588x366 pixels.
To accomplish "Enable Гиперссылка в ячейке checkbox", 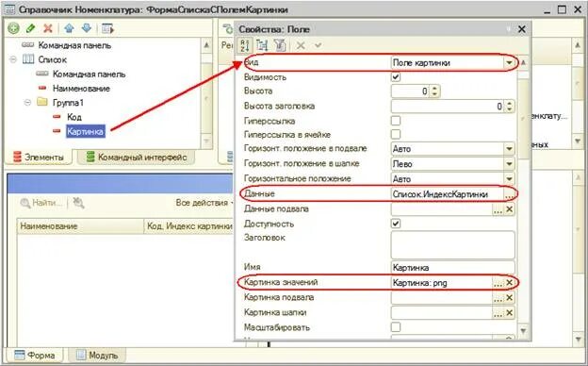I will pos(396,134).
